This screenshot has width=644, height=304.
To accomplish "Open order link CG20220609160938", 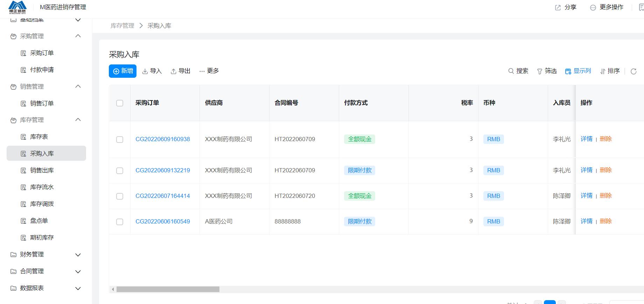I will [x=163, y=139].
